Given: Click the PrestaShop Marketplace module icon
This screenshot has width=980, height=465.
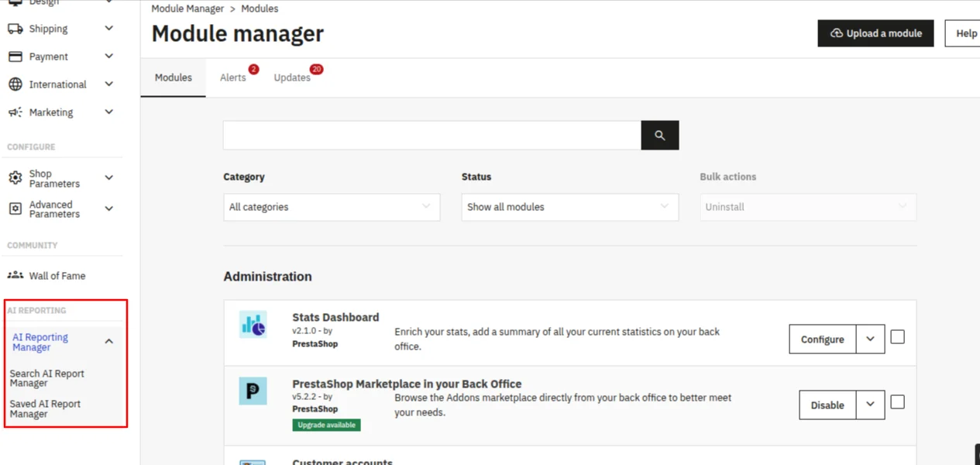Looking at the screenshot, I should coord(253,391).
